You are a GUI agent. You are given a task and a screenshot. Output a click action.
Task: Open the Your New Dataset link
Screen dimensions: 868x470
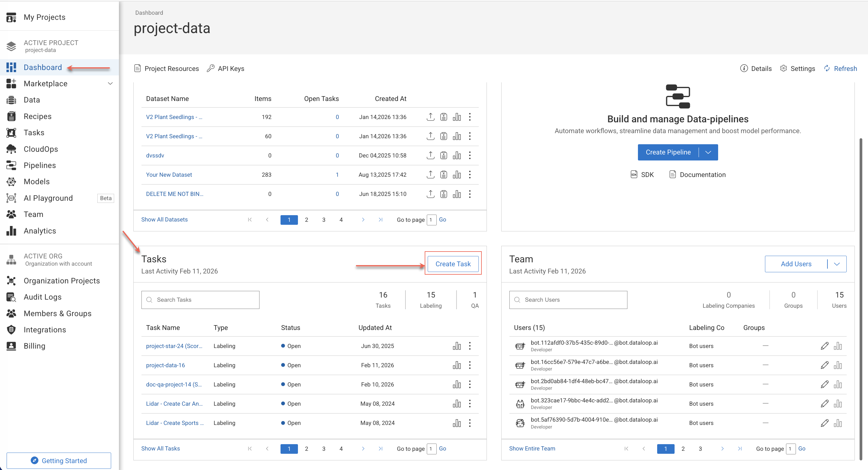pos(169,175)
